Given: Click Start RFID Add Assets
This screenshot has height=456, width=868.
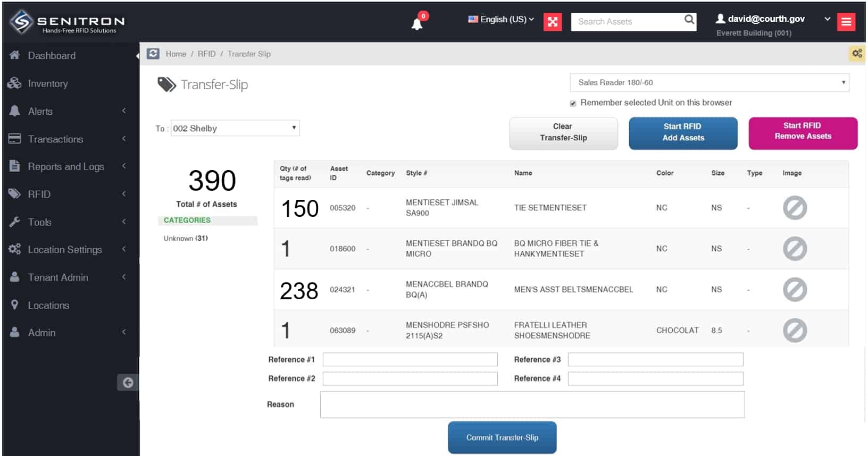Looking at the screenshot, I should [x=683, y=132].
